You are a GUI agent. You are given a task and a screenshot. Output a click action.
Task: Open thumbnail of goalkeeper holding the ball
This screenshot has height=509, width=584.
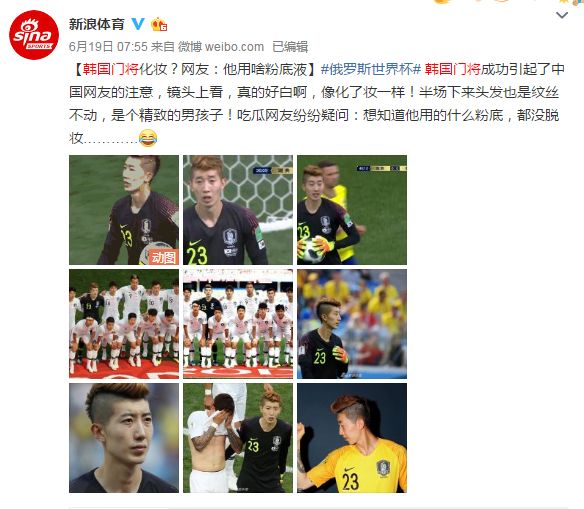point(352,210)
